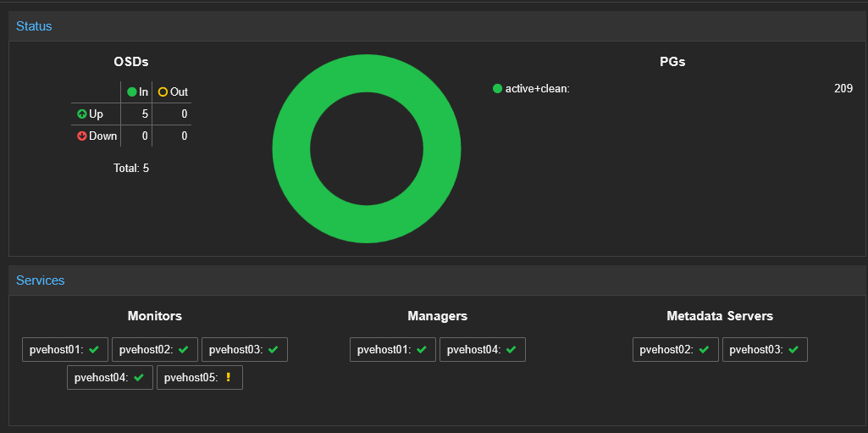This screenshot has height=433, width=868.
Task: Click the Metadata Servers heading
Action: 720,316
